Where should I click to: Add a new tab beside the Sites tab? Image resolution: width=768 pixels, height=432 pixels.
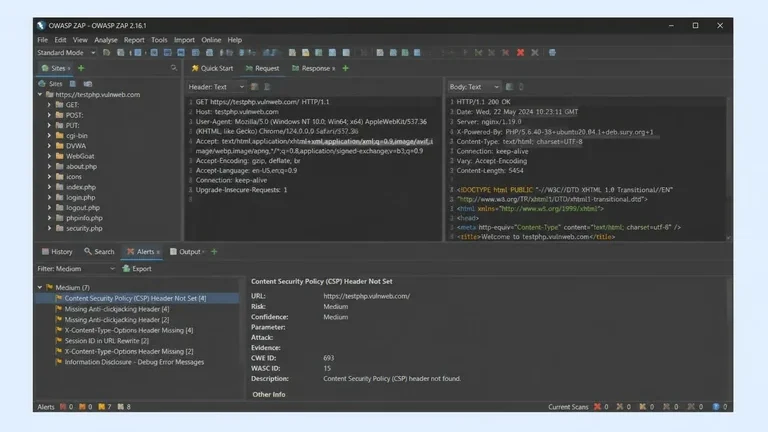pos(81,68)
